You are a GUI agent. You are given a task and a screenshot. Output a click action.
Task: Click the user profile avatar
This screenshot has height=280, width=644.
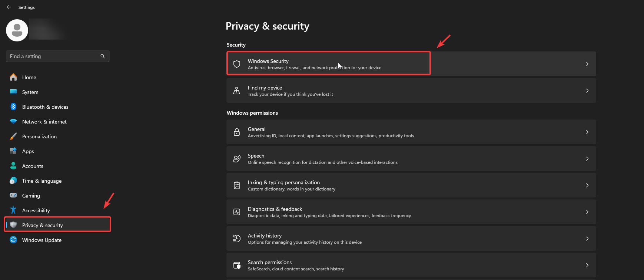(17, 30)
